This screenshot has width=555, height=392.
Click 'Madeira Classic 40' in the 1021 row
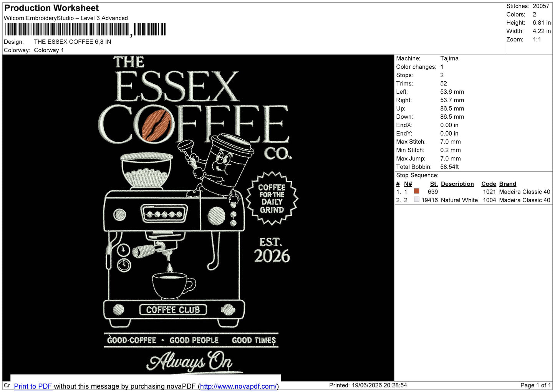point(525,192)
